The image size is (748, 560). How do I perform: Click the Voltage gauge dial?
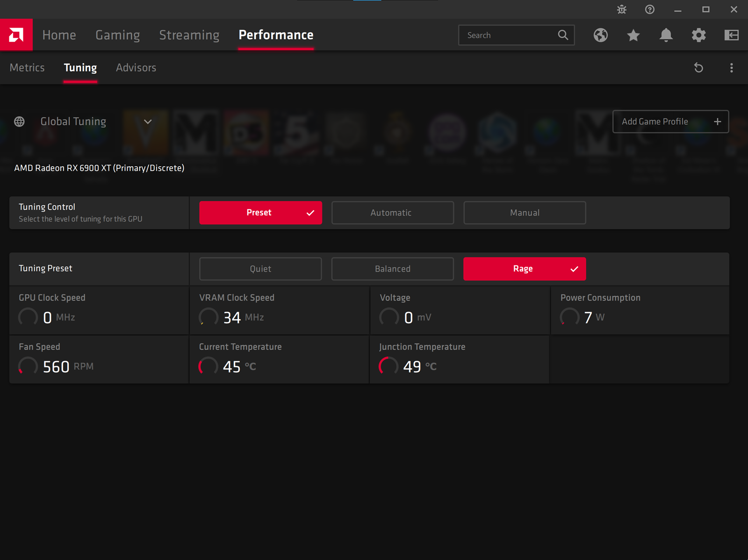389,317
